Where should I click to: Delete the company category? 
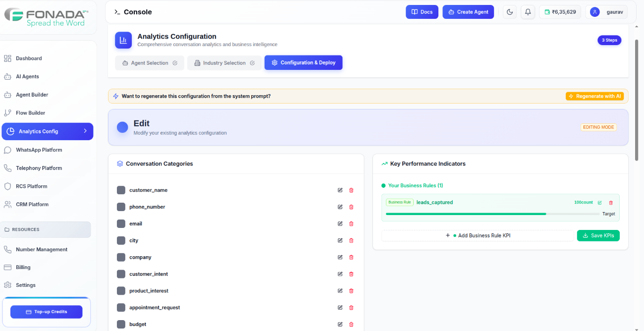[x=351, y=257]
